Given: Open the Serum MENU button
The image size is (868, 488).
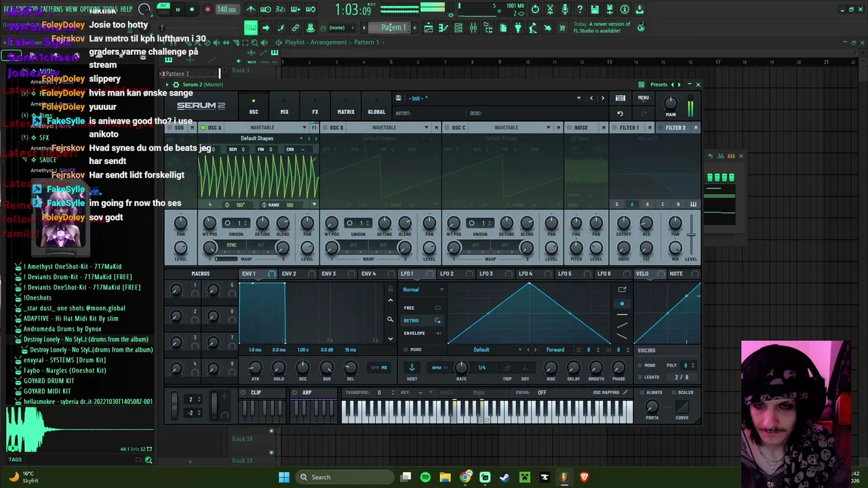Looking at the screenshot, I should 643,98.
